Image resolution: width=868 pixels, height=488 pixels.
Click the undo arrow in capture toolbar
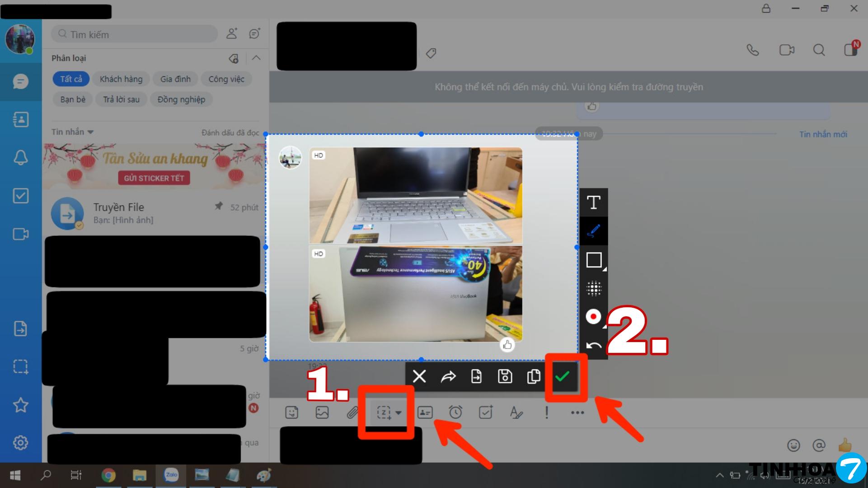(593, 346)
